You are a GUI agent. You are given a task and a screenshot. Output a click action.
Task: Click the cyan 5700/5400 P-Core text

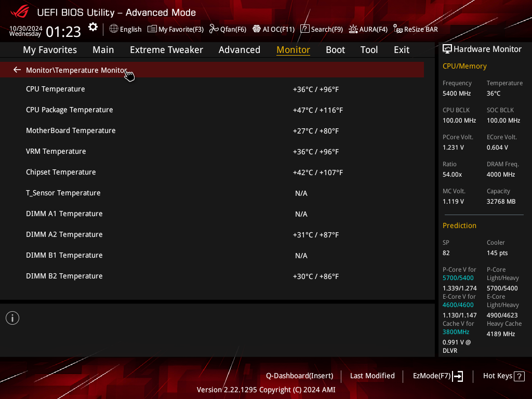click(458, 278)
